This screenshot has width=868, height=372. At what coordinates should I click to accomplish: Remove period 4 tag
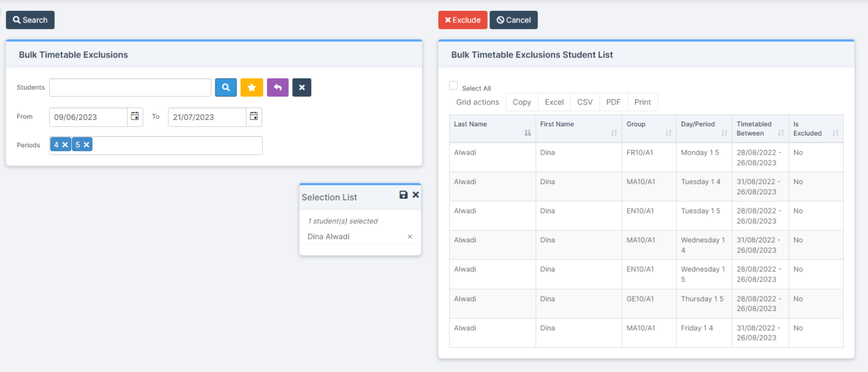click(65, 145)
